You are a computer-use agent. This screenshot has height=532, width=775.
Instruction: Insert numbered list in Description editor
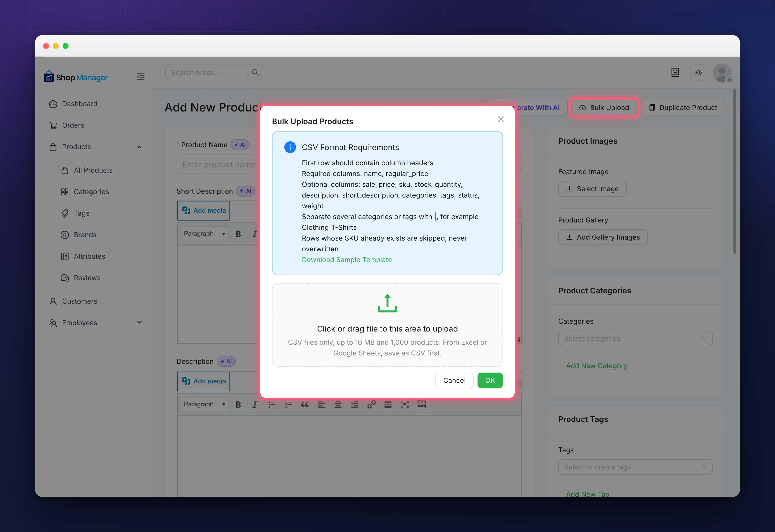pyautogui.click(x=288, y=404)
